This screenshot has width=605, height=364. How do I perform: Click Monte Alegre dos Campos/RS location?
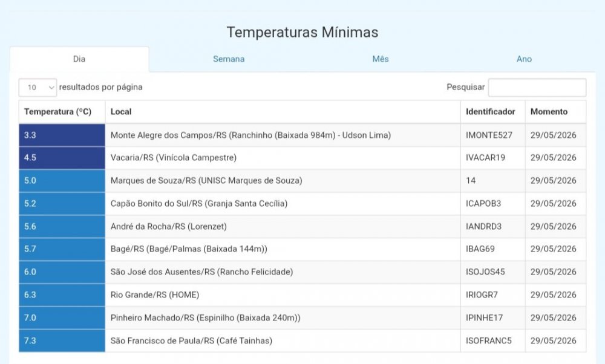click(x=250, y=135)
